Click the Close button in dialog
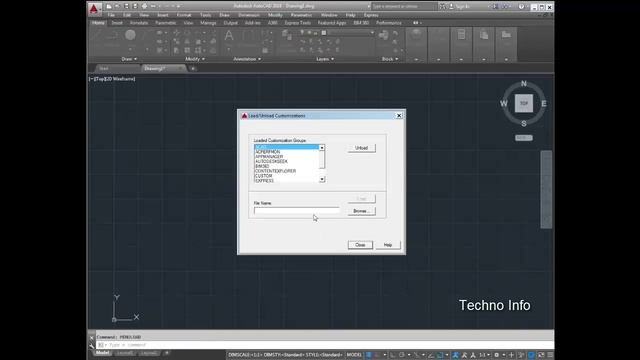 [360, 245]
